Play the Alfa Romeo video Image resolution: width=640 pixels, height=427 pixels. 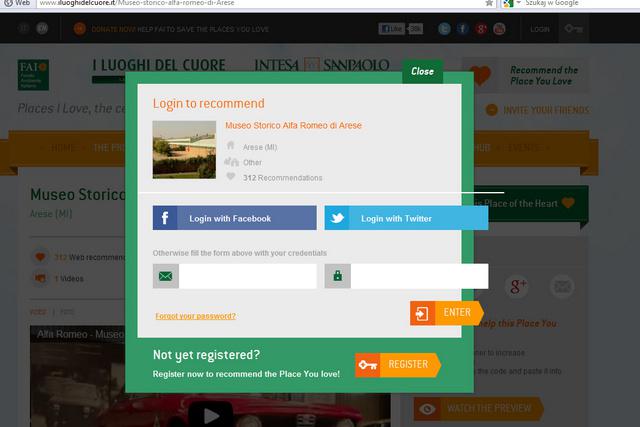click(211, 416)
